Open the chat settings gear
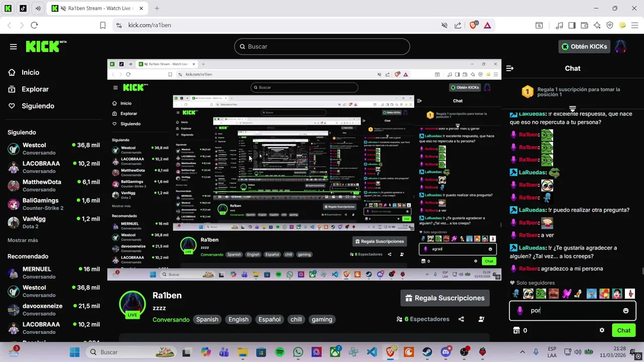This screenshot has height=362, width=644. [x=602, y=330]
